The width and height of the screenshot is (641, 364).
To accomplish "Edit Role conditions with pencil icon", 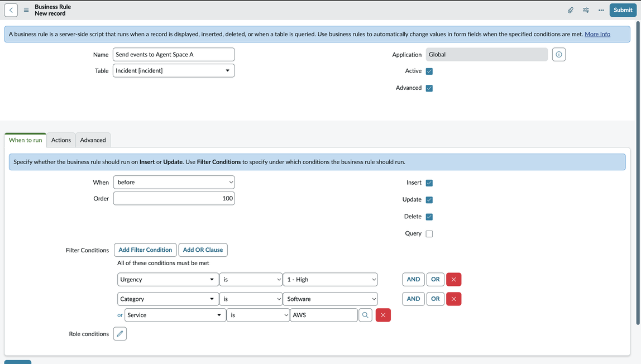I will tap(120, 334).
